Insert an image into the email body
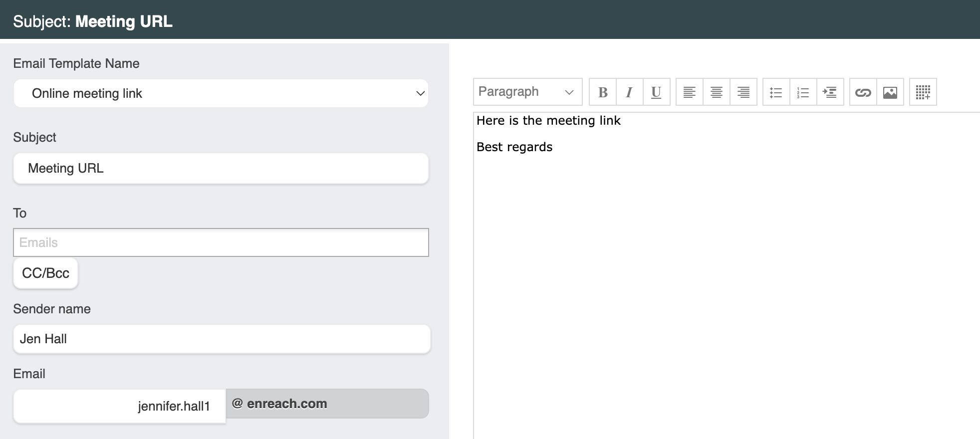Image resolution: width=980 pixels, height=439 pixels. tap(890, 92)
